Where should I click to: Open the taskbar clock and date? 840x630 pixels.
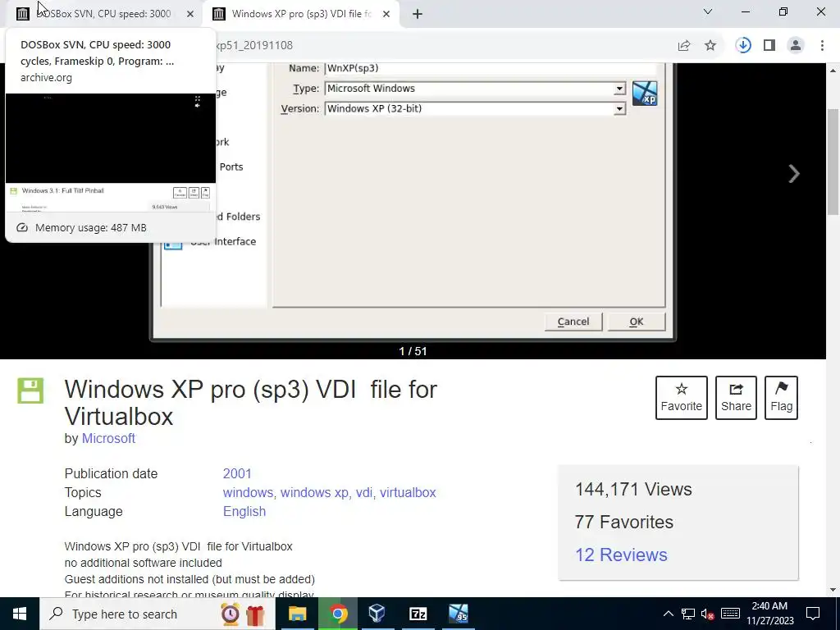tap(769, 614)
